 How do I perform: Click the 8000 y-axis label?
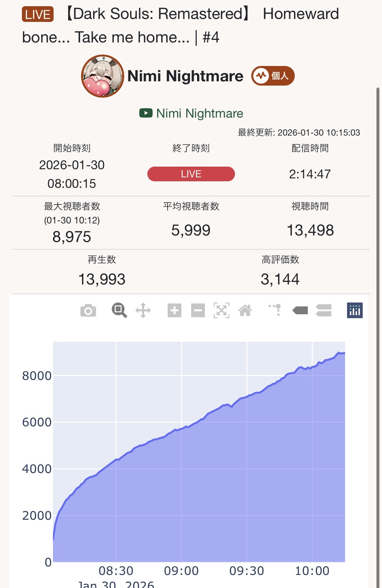[37, 376]
